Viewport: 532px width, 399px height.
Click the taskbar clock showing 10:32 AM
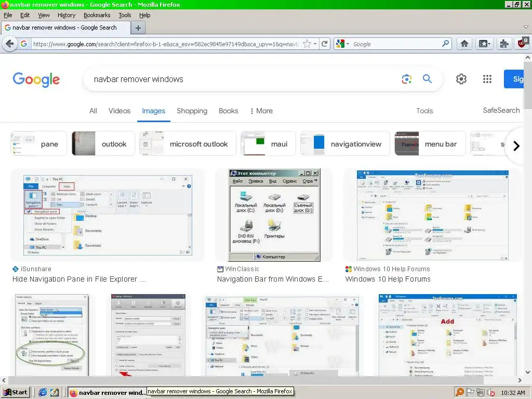513,393
